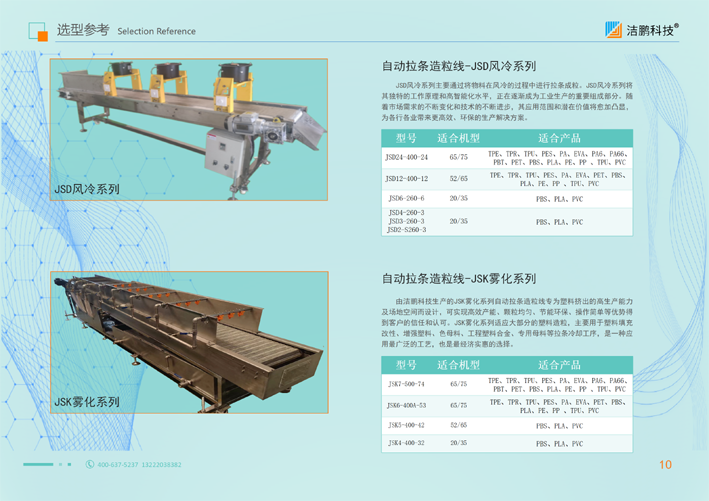
Task: Click the page number 10
Action: click(665, 464)
